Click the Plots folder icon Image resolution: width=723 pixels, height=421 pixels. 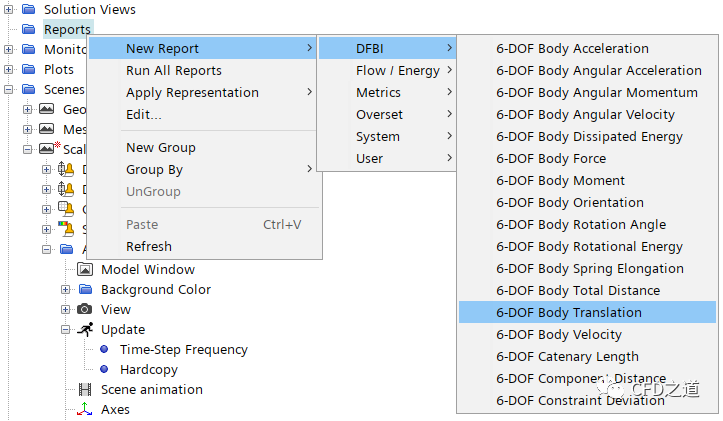[29, 69]
